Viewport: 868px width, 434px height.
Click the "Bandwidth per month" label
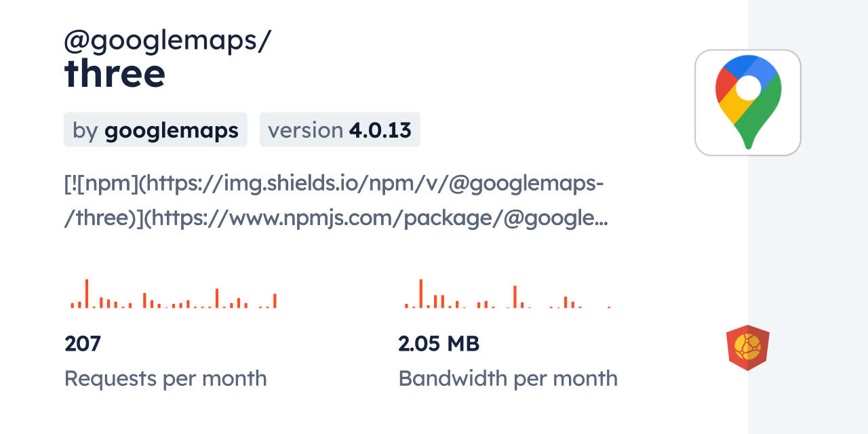(508, 378)
